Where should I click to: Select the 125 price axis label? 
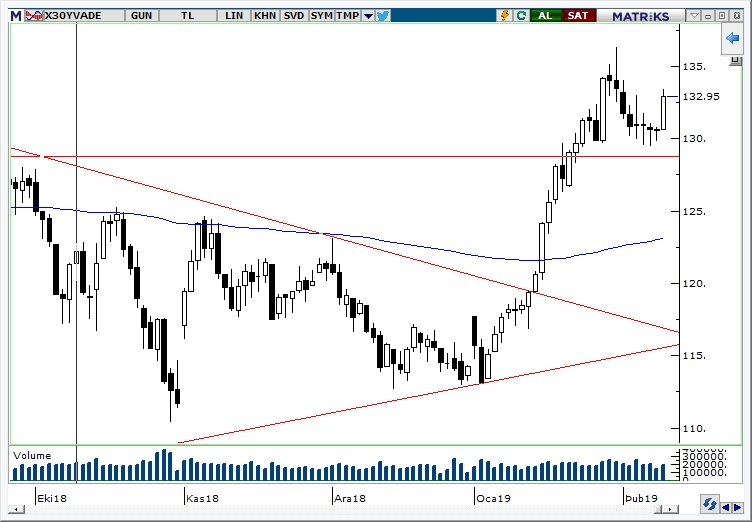pyautogui.click(x=694, y=211)
